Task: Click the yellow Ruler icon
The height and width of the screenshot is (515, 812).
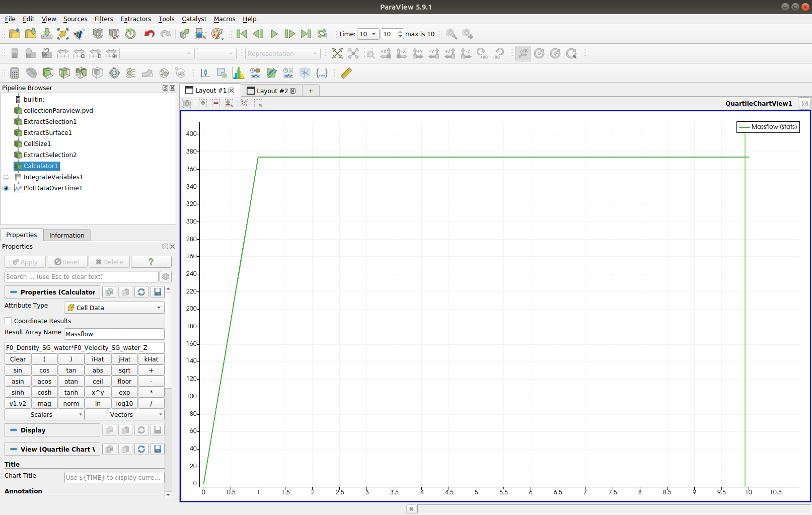Action: coord(346,73)
